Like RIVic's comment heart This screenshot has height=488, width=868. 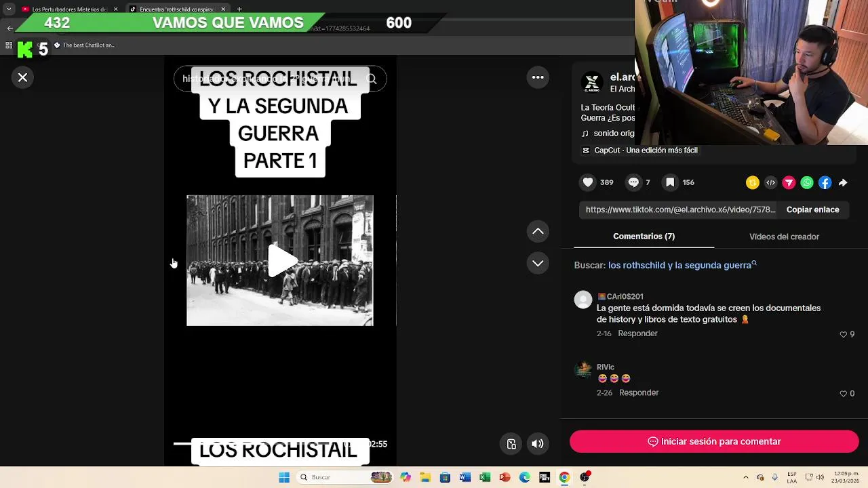[844, 393]
